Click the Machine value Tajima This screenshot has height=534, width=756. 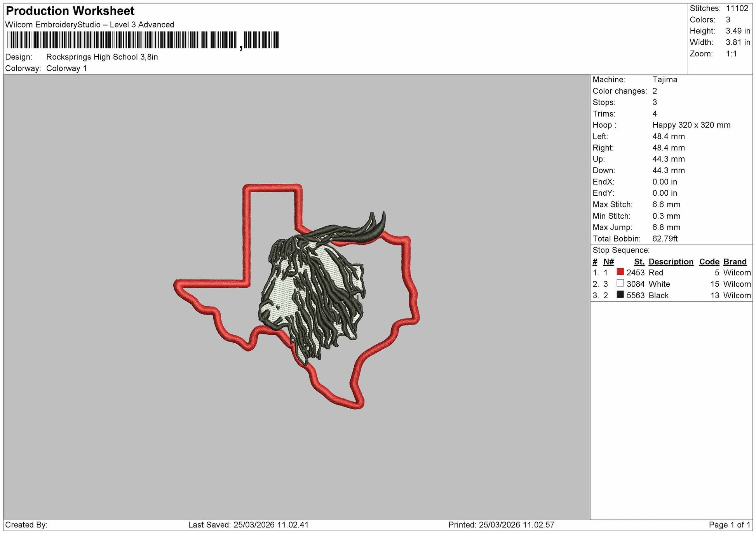[665, 80]
